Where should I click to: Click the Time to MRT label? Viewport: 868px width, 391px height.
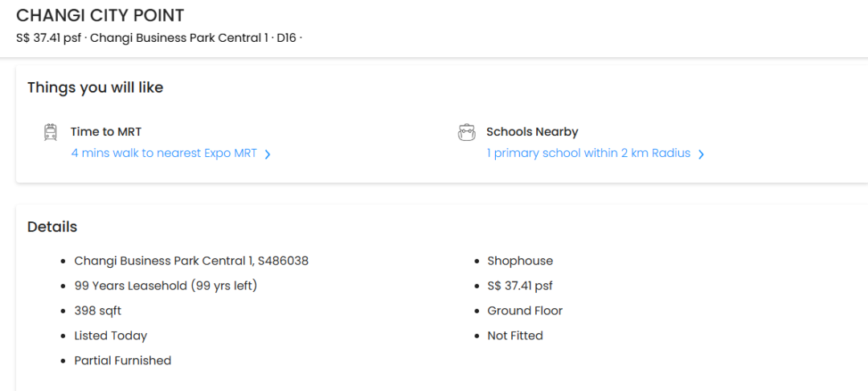click(106, 132)
